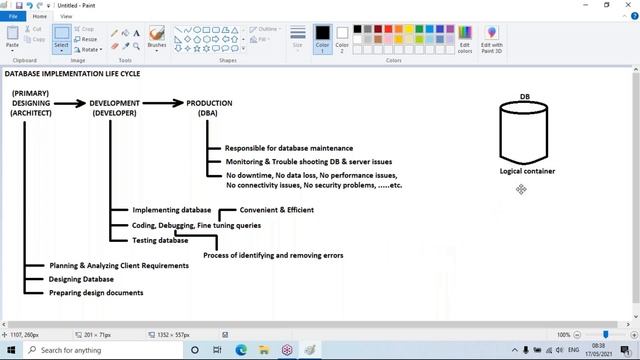Image resolution: width=640 pixels, height=360 pixels.
Task: Click the horizontal canvas scrollbar
Action: [312, 324]
